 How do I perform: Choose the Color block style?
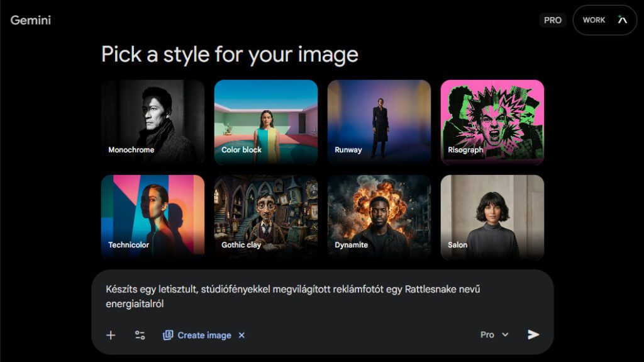(x=265, y=122)
